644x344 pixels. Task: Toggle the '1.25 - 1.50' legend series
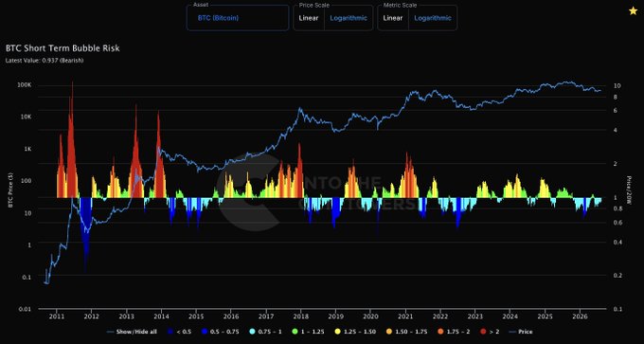click(356, 332)
